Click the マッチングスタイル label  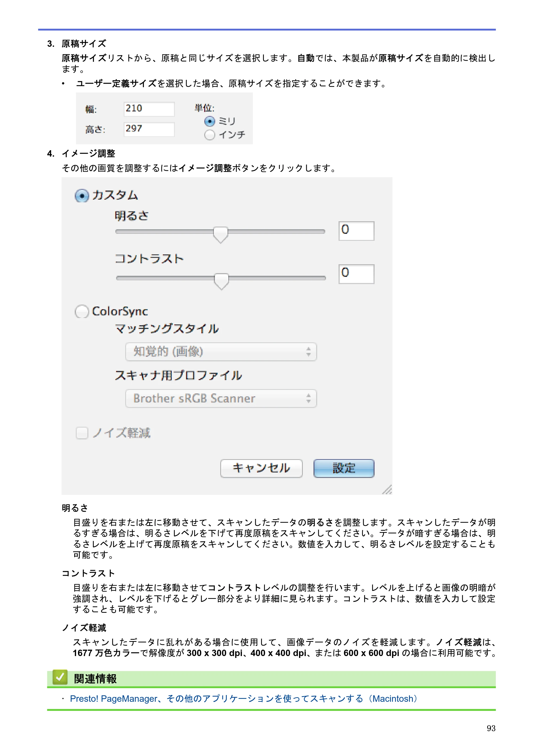[167, 329]
